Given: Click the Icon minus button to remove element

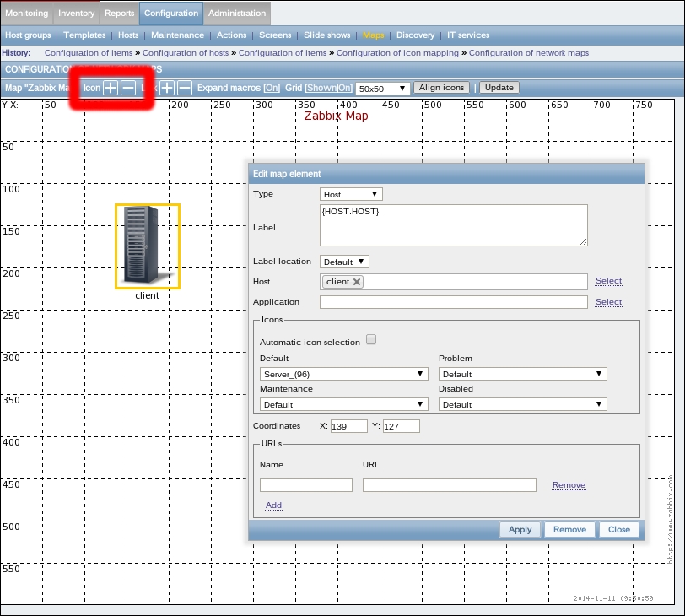Looking at the screenshot, I should point(128,88).
